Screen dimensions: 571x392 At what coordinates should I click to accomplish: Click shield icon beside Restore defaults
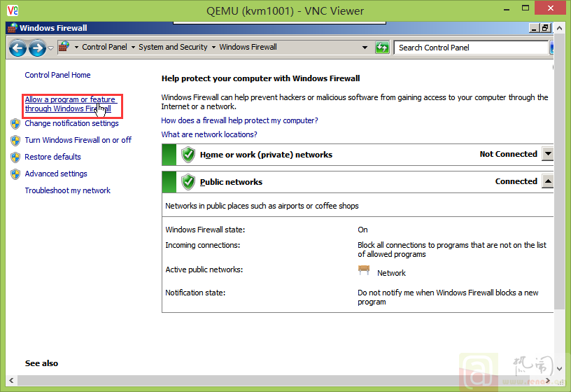point(15,157)
